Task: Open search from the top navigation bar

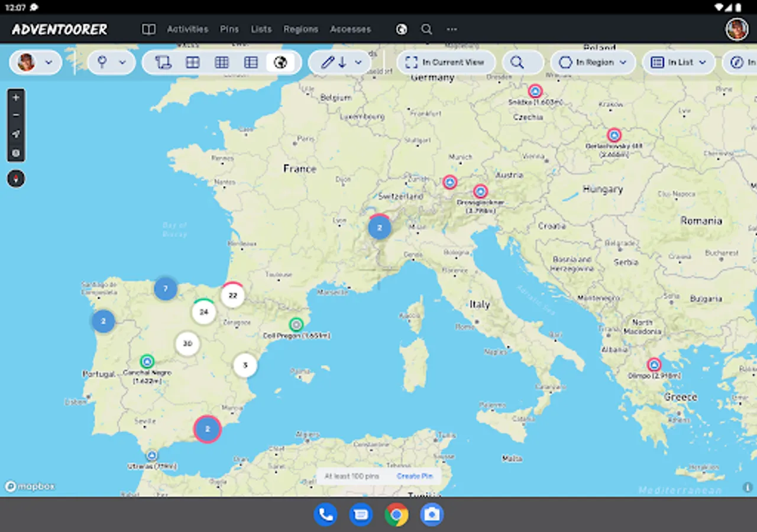Action: click(x=426, y=29)
